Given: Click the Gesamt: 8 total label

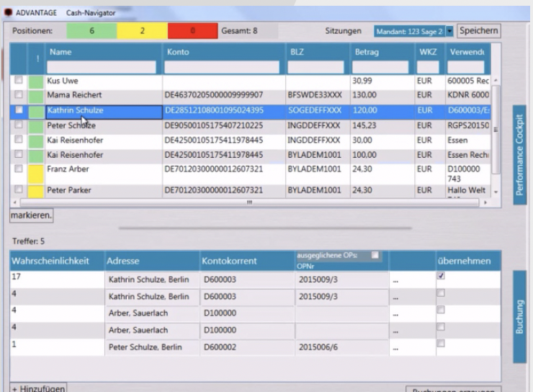Looking at the screenshot, I should [x=239, y=31].
